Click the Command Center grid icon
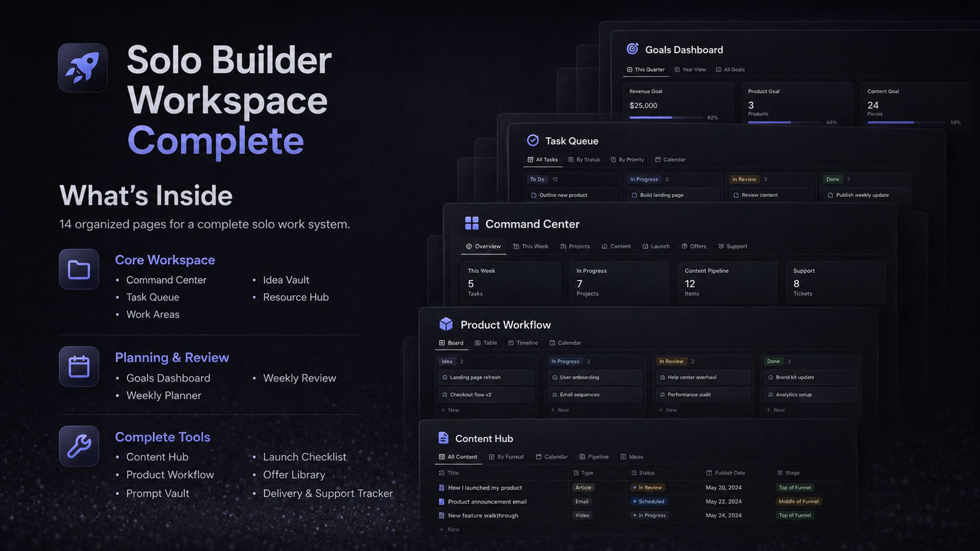 click(x=471, y=223)
